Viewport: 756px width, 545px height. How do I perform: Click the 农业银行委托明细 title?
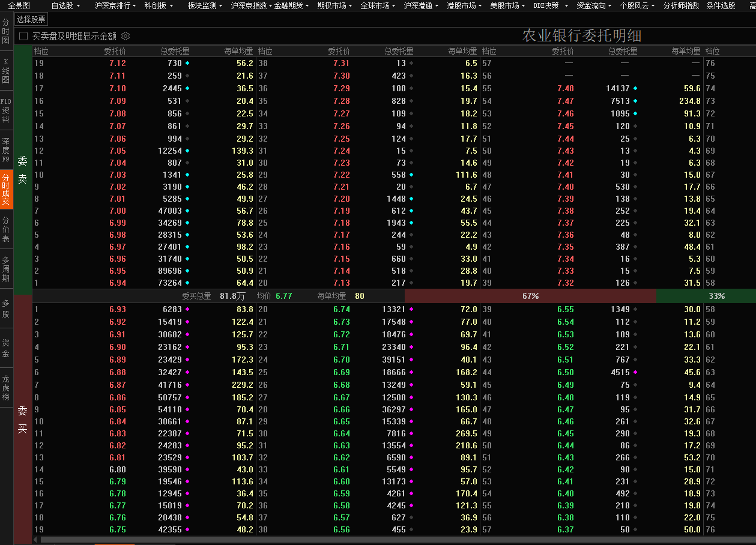[x=582, y=36]
